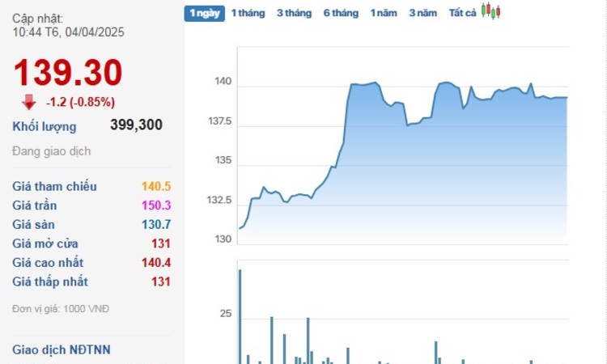Click the Giá sàn 130.7 value
This screenshot has height=364, width=607.
click(156, 224)
